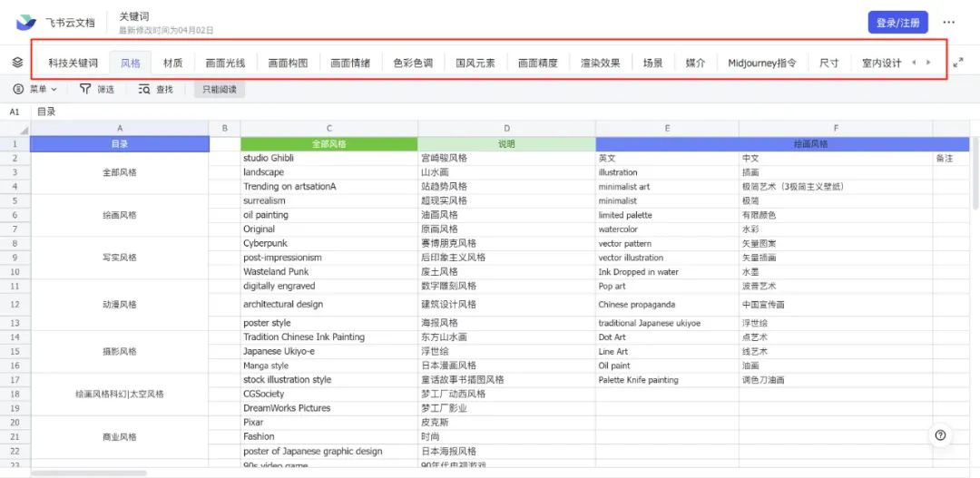Click the Cyberpunk cell

pyautogui.click(x=329, y=243)
